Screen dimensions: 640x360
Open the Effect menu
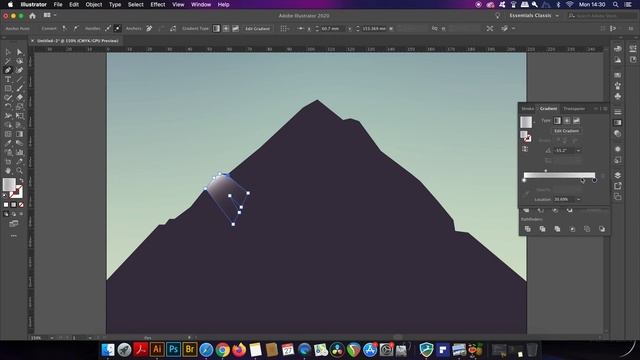[x=158, y=4]
